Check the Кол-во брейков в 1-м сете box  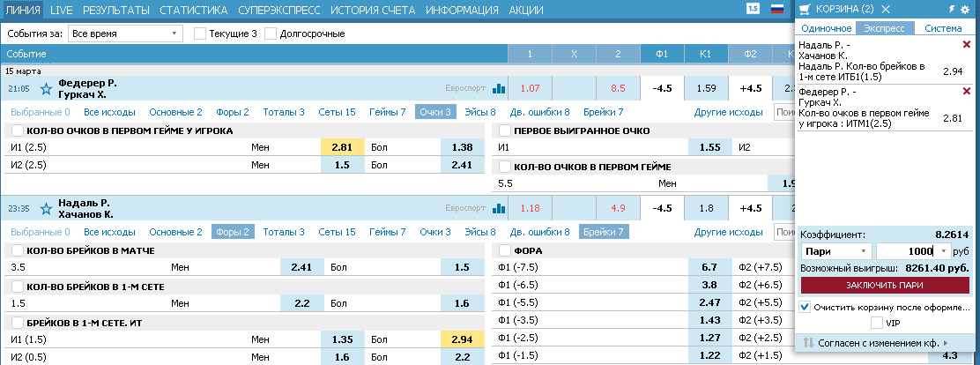[18, 287]
